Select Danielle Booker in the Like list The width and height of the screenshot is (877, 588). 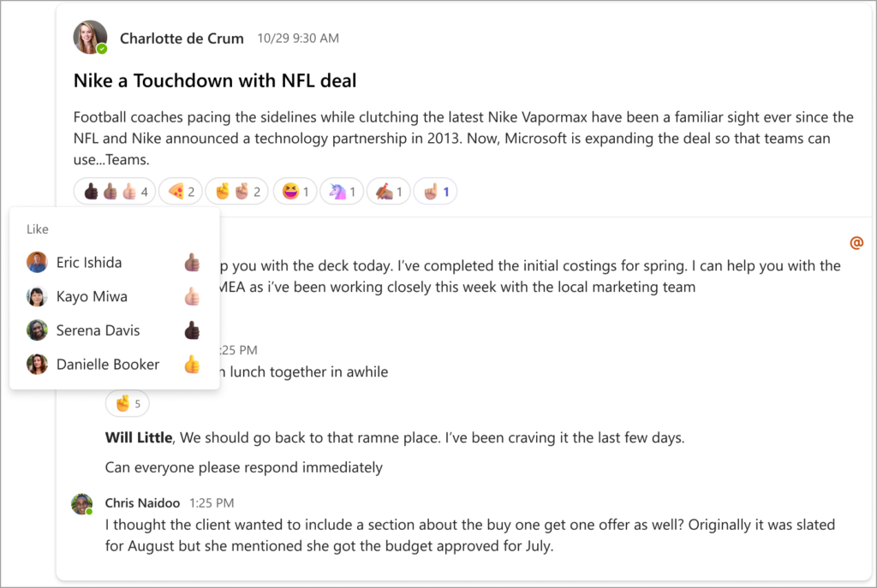(x=114, y=365)
